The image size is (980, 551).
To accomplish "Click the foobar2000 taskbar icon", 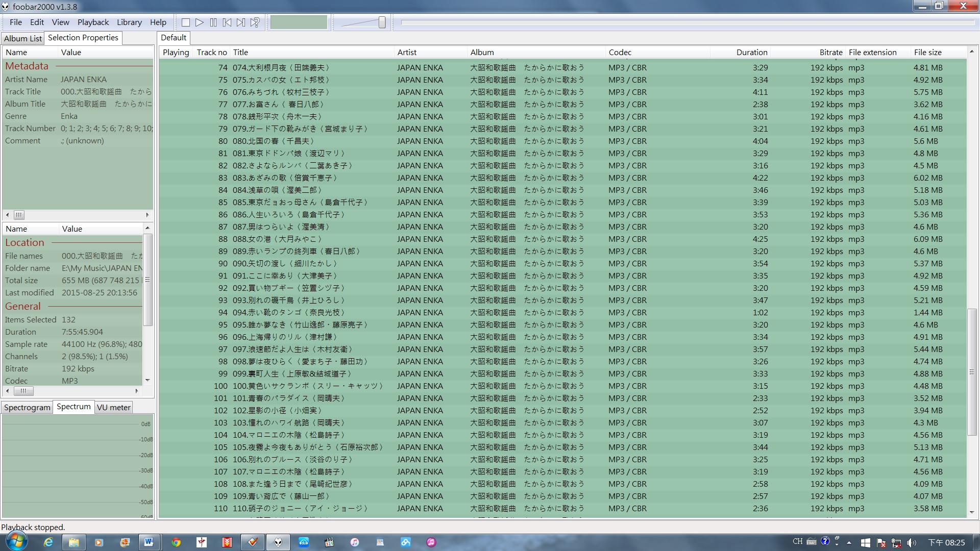I will click(277, 542).
